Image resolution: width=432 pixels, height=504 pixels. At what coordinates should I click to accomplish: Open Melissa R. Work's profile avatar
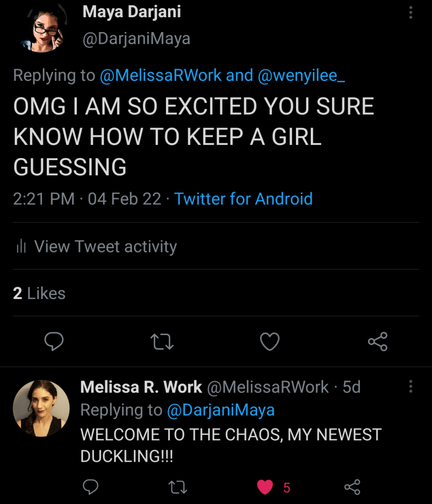click(x=41, y=408)
